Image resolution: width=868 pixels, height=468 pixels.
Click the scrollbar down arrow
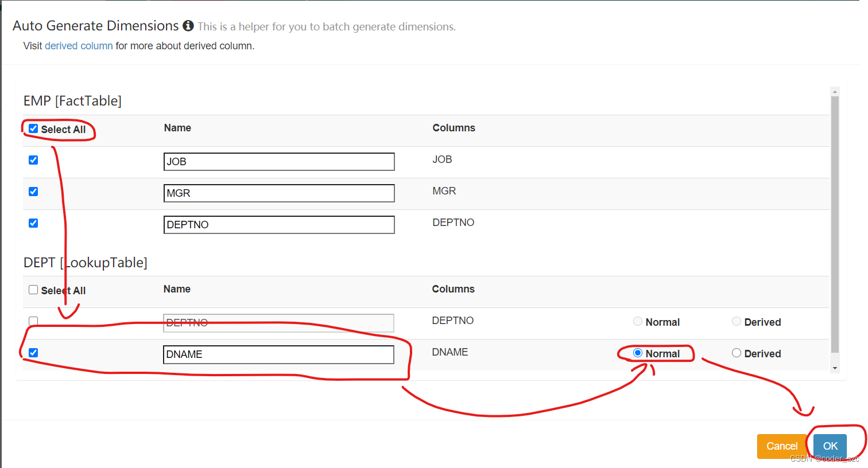click(x=835, y=368)
